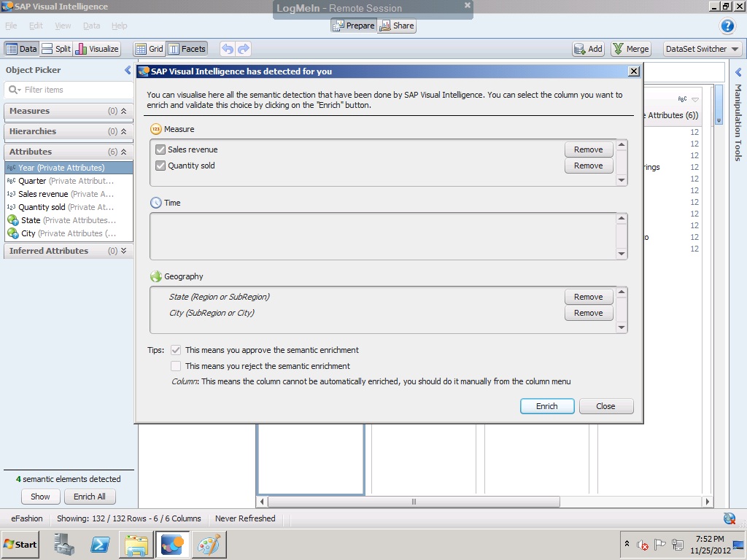The height and width of the screenshot is (560, 747).
Task: Click the State geography globe icon
Action: [x=13, y=220]
